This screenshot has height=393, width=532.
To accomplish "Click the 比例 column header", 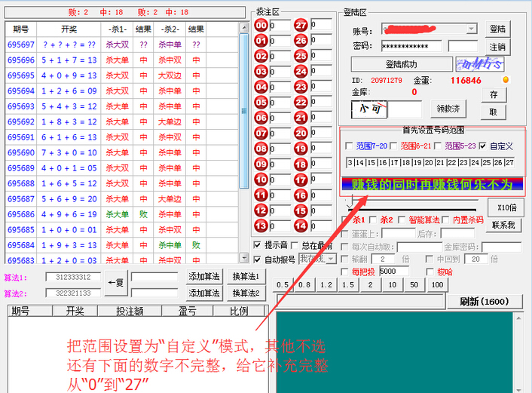I will click(239, 311).
